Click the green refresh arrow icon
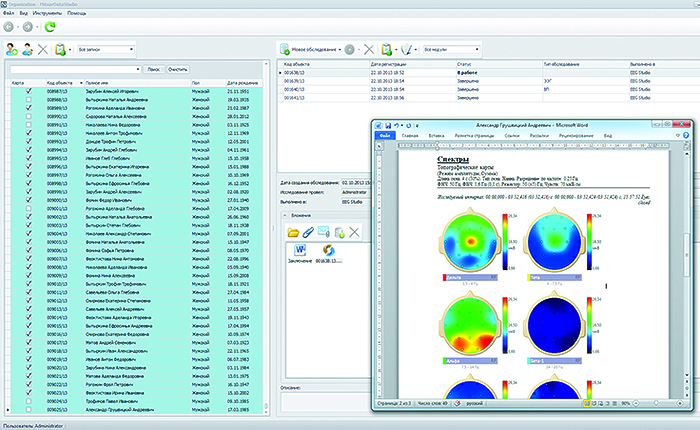 49,27
